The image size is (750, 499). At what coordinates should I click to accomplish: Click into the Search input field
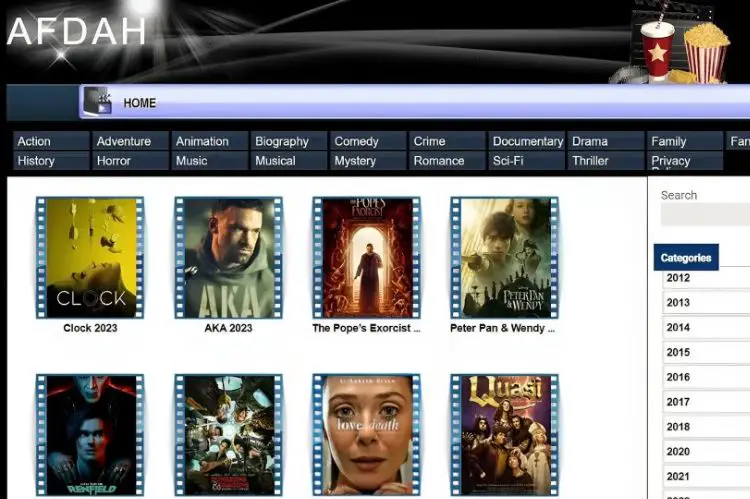(705, 214)
